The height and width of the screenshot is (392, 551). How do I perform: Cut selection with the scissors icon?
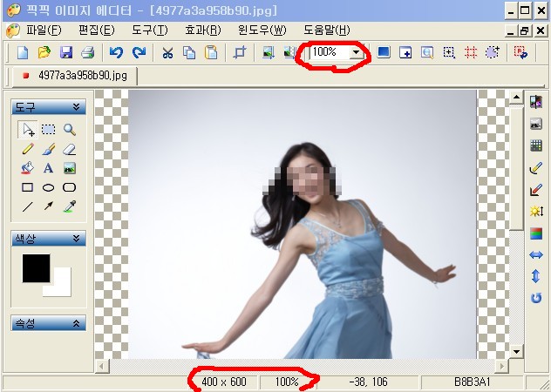(x=167, y=52)
